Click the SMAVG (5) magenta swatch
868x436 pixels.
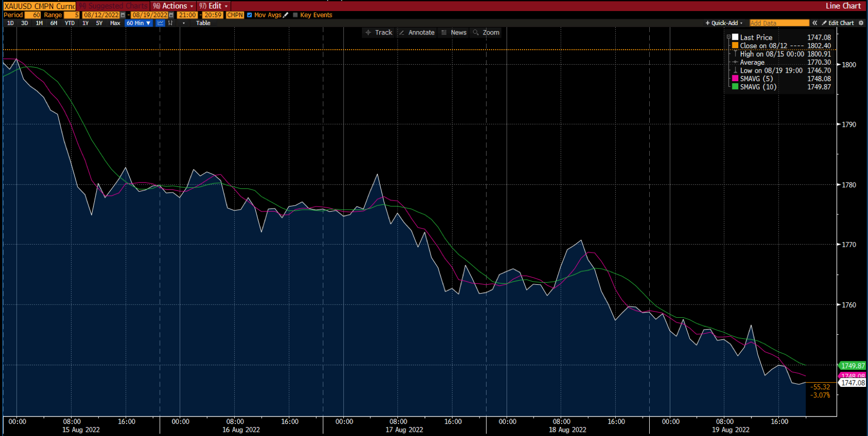pos(735,79)
